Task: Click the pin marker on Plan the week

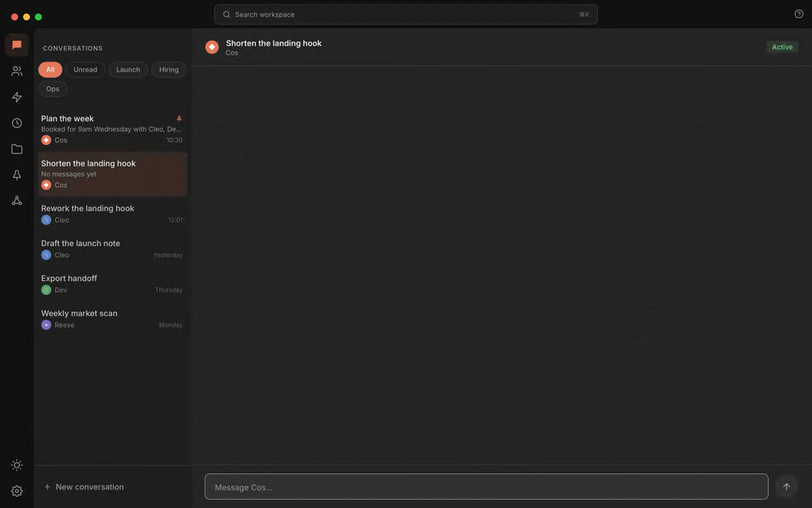Action: click(179, 118)
